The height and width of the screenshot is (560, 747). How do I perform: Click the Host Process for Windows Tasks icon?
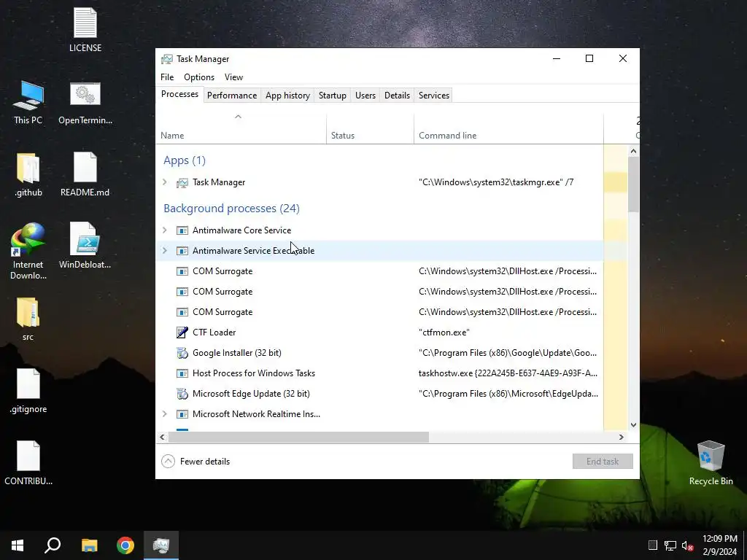pos(182,373)
